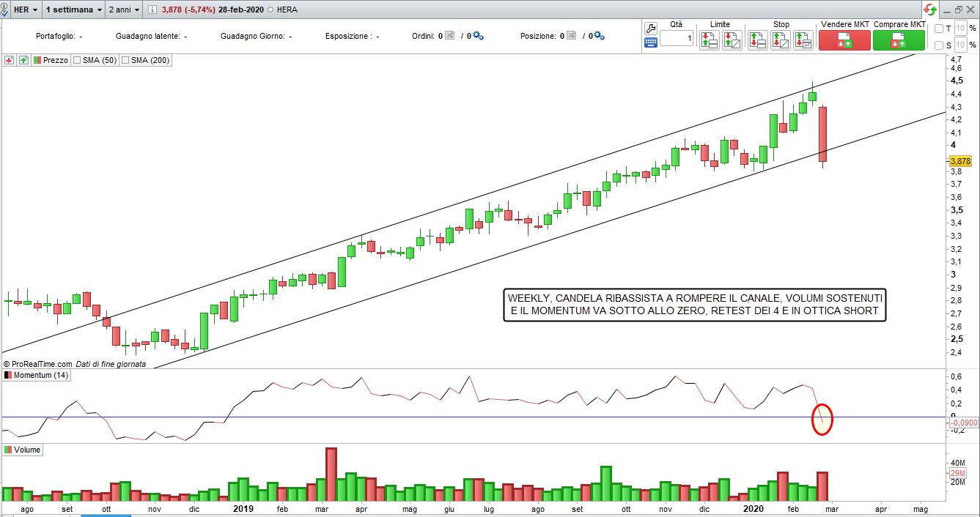
Task: Click the wrench settings icon near Qtà
Action: pyautogui.click(x=650, y=28)
